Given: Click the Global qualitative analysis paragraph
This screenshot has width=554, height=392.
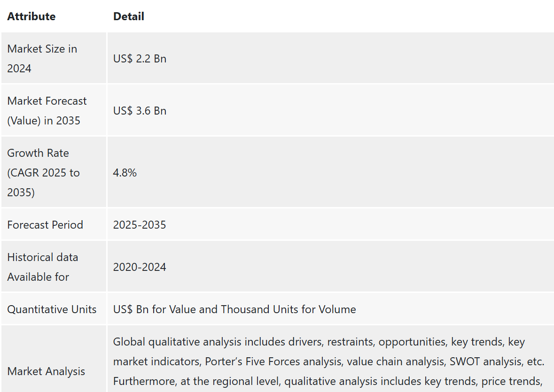Looking at the screenshot, I should [328, 361].
